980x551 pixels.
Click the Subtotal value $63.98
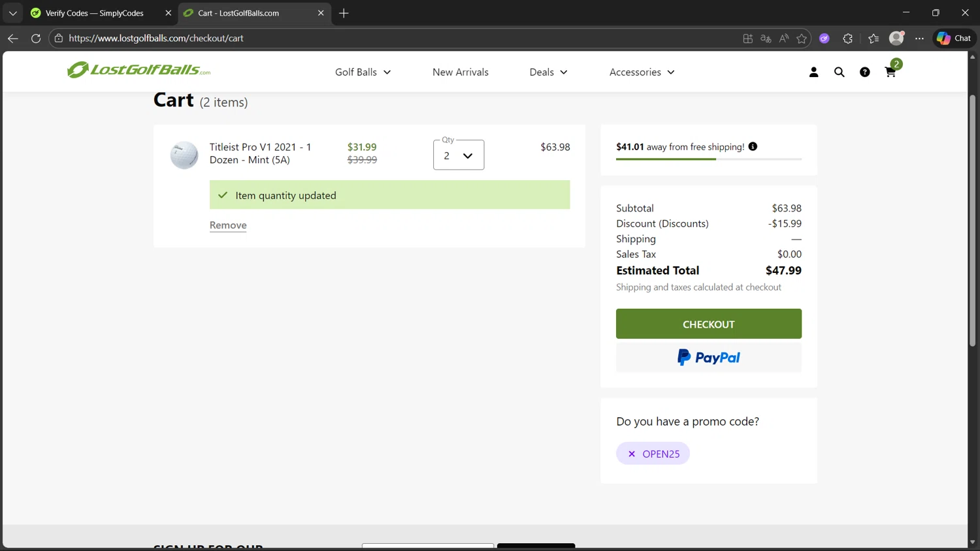click(787, 208)
